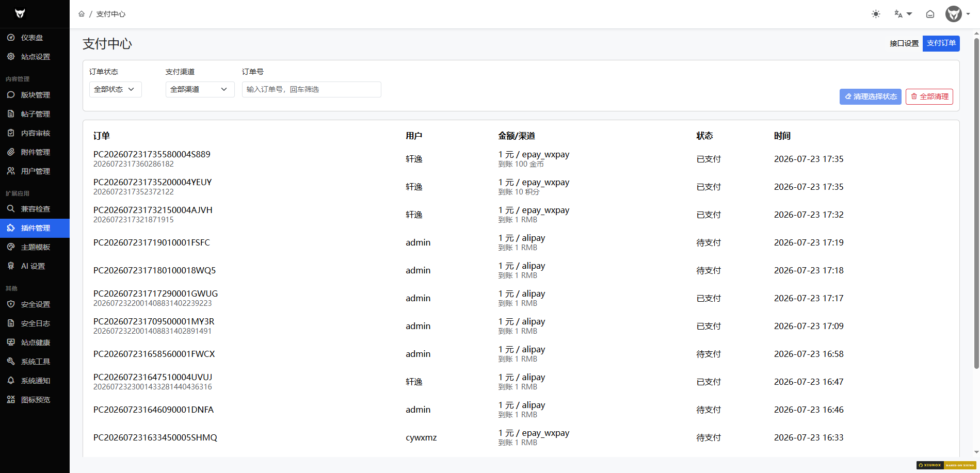Open the language switcher dropdown

(903, 14)
